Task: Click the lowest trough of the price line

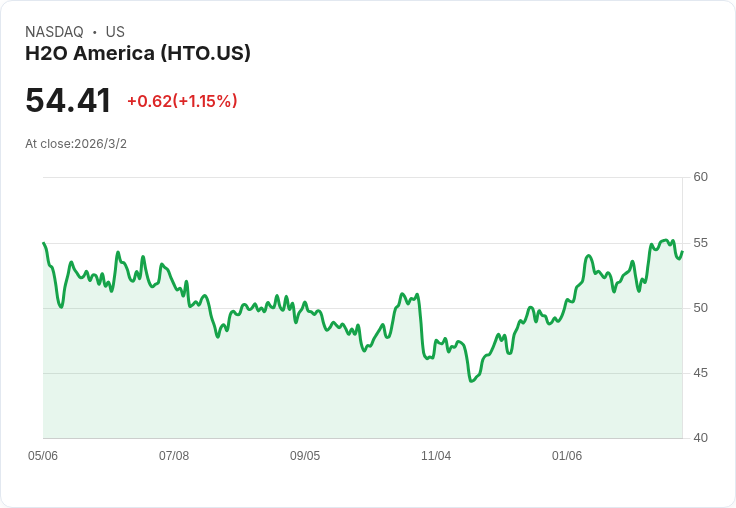Action: [470, 381]
